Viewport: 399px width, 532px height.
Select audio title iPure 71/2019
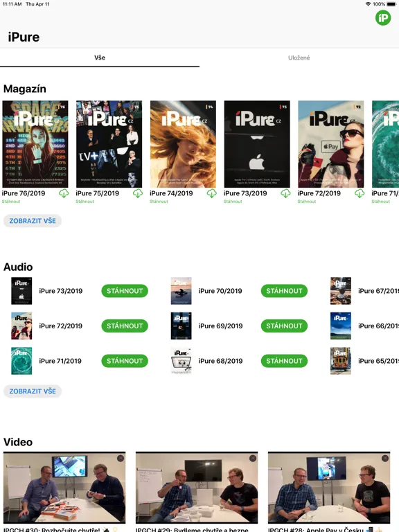click(x=60, y=361)
